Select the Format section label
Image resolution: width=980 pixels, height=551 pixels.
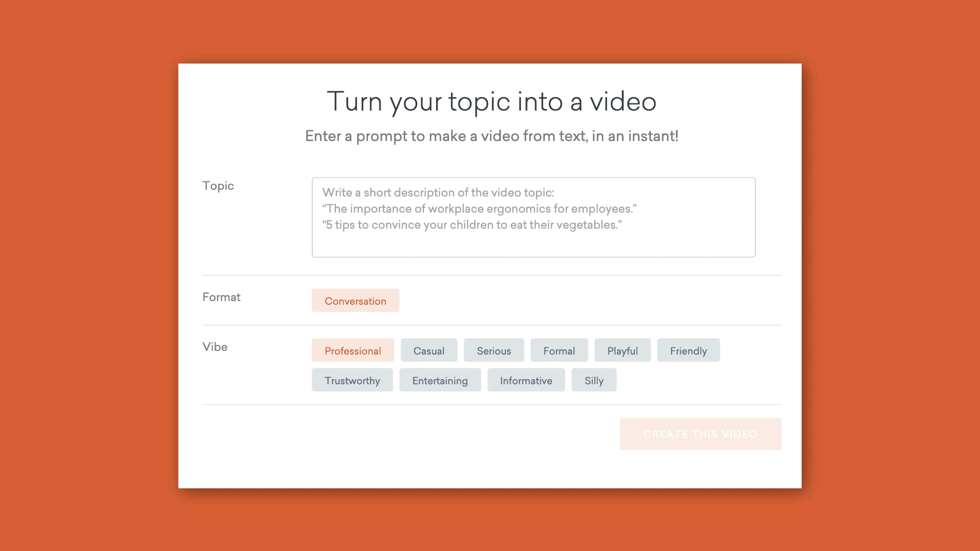coord(221,297)
